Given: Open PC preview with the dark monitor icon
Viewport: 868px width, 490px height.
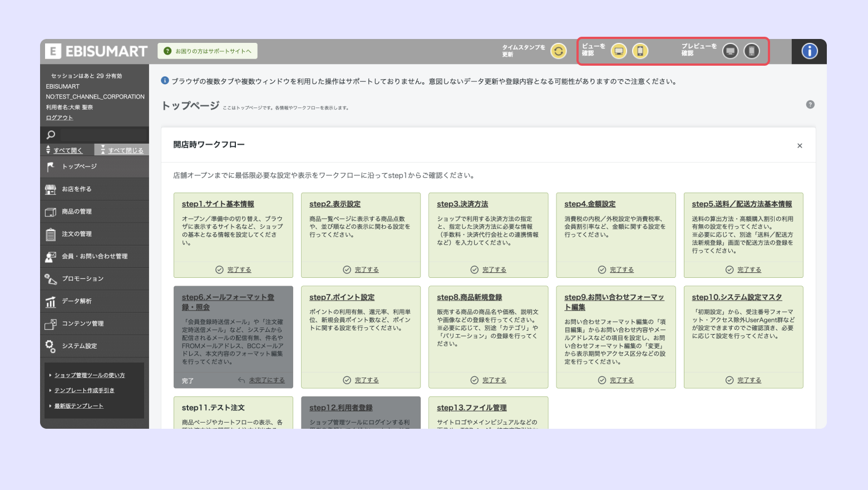Looking at the screenshot, I should pos(730,51).
